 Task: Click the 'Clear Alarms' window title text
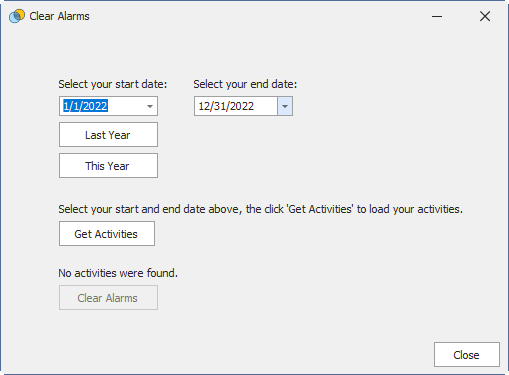click(x=60, y=16)
